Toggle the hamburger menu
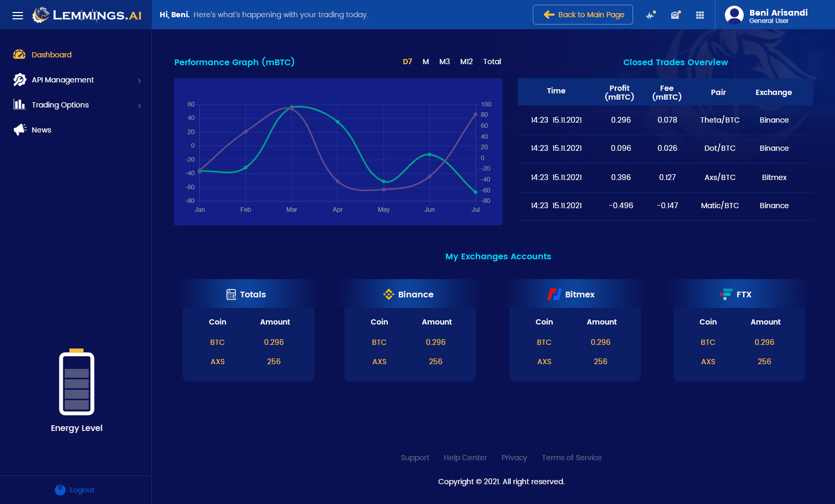The image size is (835, 504). pyautogui.click(x=18, y=15)
